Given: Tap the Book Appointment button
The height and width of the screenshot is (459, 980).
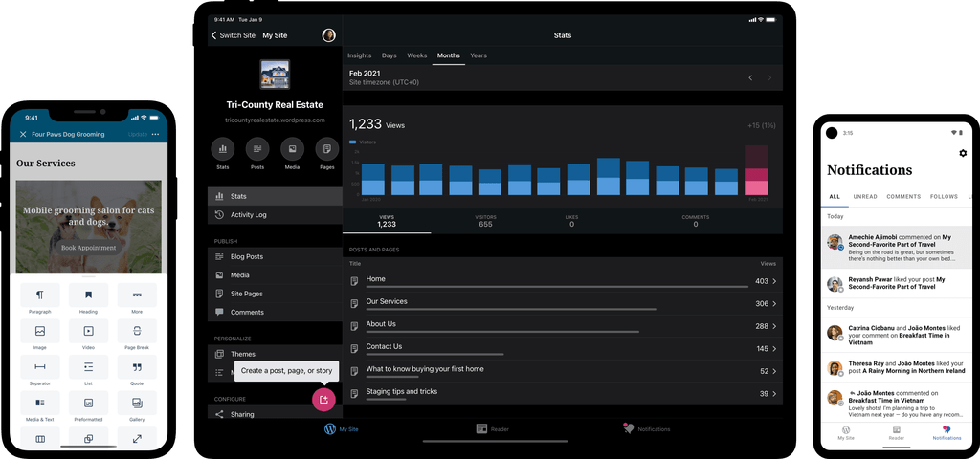Looking at the screenshot, I should 88,248.
